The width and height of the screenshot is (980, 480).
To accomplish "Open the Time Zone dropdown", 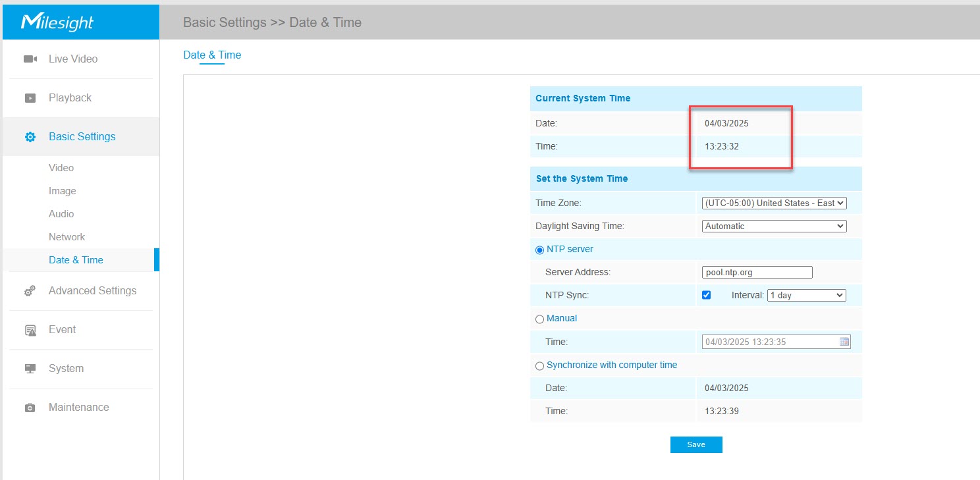I will pos(774,203).
